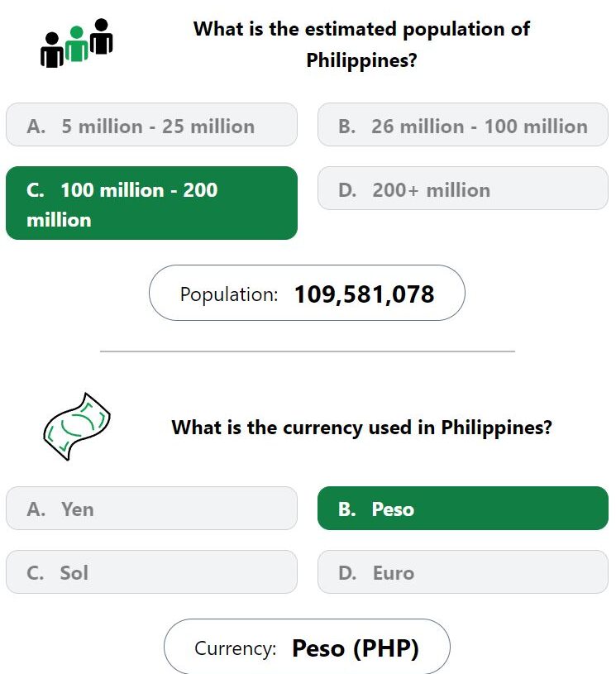This screenshot has height=674, width=616.
Task: Click the population people group icon
Action: coord(77,43)
